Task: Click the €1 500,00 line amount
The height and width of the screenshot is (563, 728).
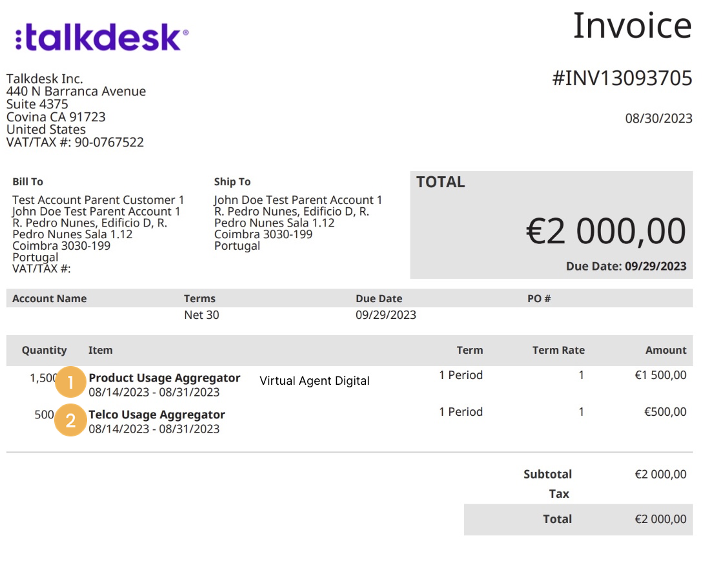Action: pyautogui.click(x=660, y=375)
